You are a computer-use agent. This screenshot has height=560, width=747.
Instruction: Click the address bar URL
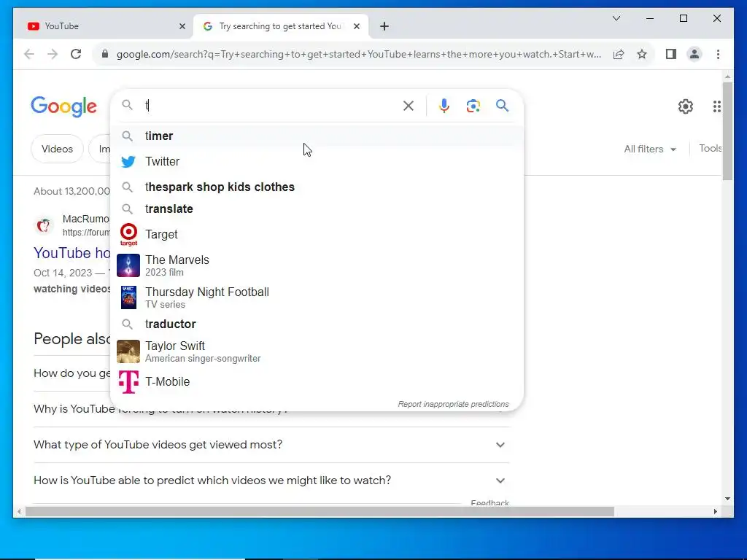pyautogui.click(x=358, y=54)
